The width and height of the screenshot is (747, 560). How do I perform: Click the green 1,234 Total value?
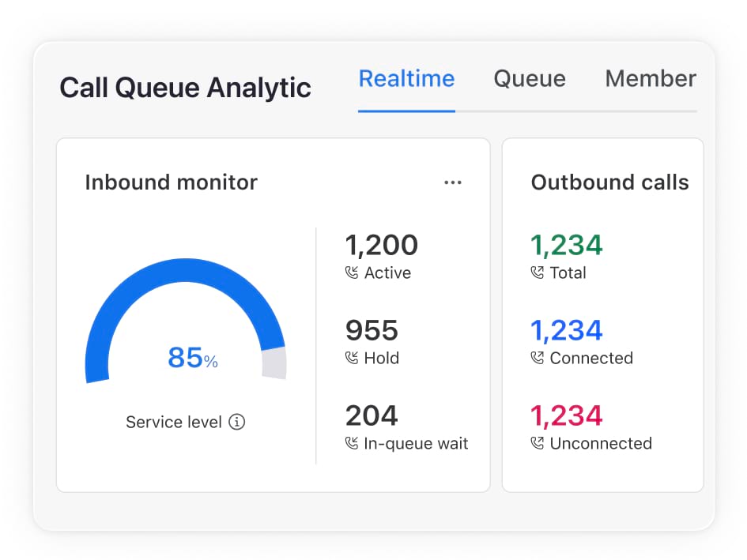coord(566,246)
